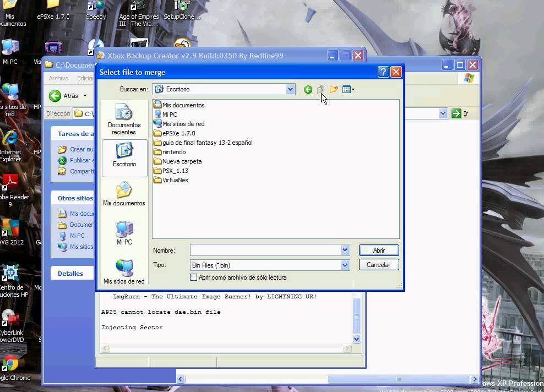Open Mis sitios link under Otros sitios
Screen dimensions: 544x392
click(77, 247)
